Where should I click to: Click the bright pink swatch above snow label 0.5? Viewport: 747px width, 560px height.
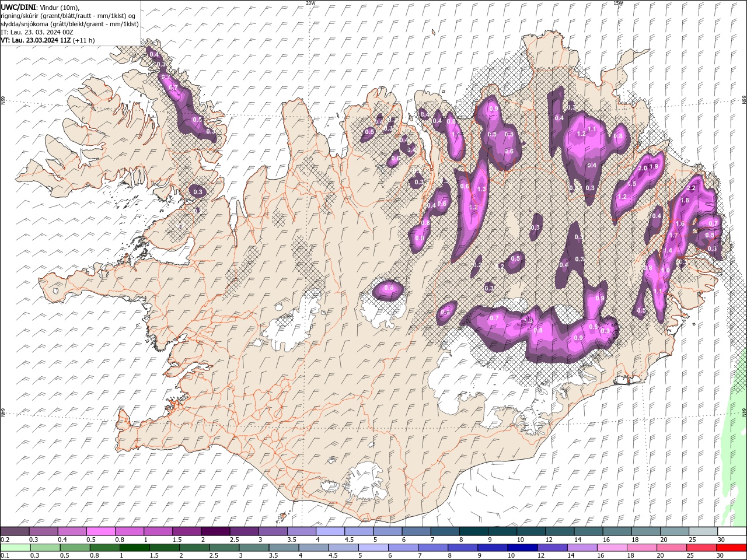(x=100, y=531)
